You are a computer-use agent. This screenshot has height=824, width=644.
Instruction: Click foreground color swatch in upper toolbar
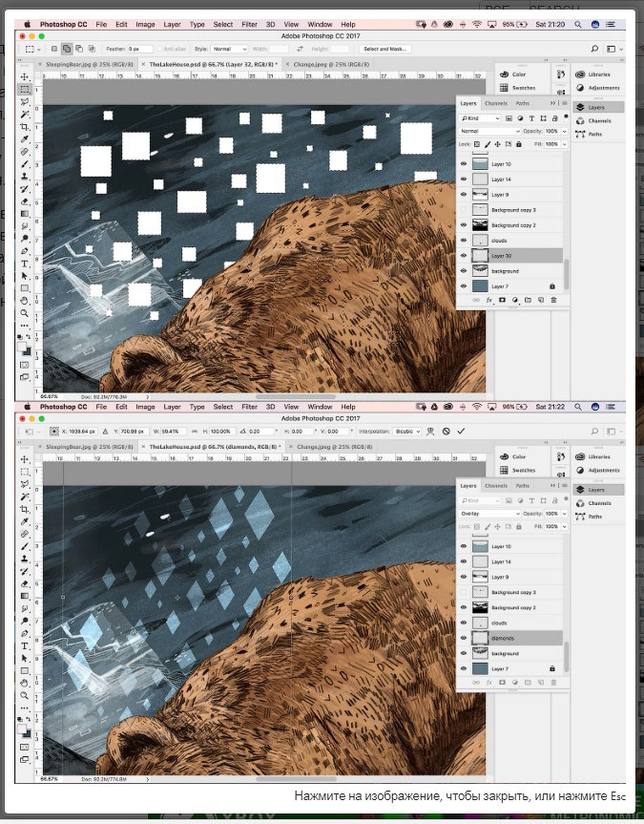[22, 348]
